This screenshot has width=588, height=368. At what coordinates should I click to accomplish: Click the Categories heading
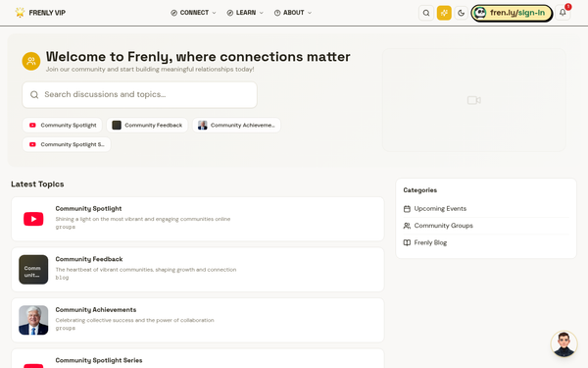pyautogui.click(x=420, y=190)
